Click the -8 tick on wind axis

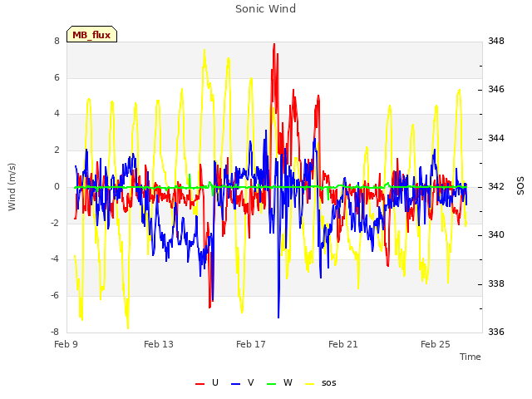click(x=55, y=332)
